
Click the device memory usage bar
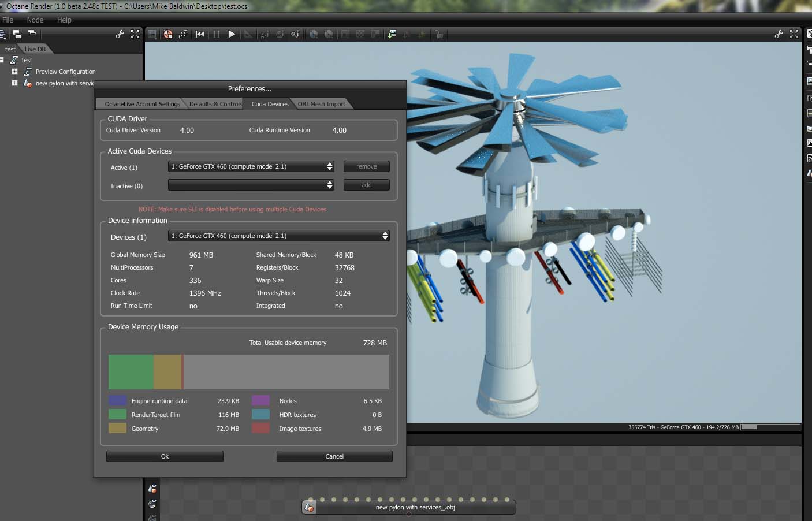tap(249, 372)
